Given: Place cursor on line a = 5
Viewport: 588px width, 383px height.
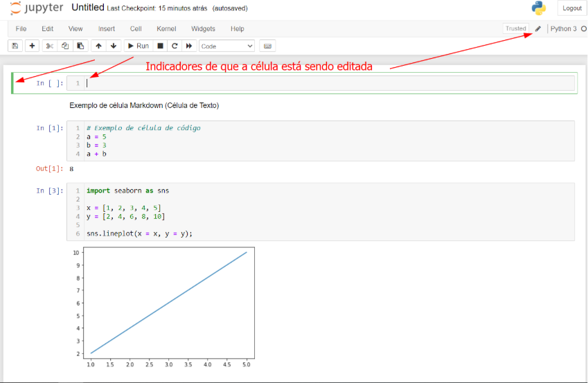Looking at the screenshot, I should 96,137.
